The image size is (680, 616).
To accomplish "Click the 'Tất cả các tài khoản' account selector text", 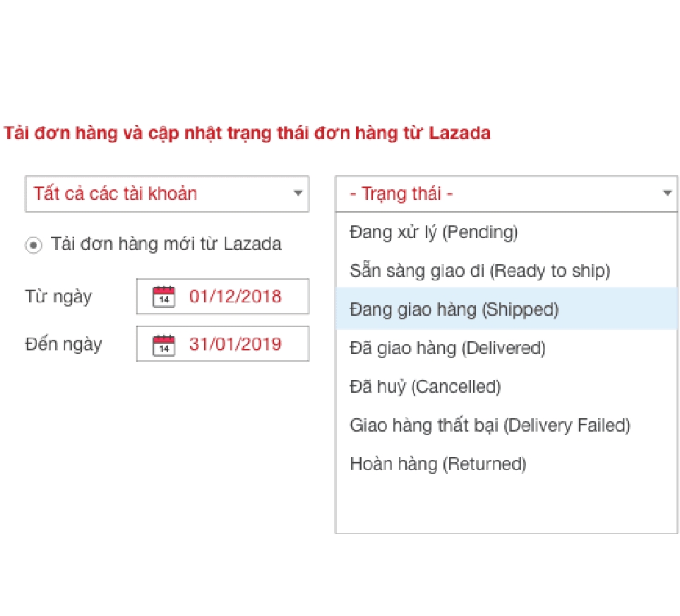I will [115, 194].
